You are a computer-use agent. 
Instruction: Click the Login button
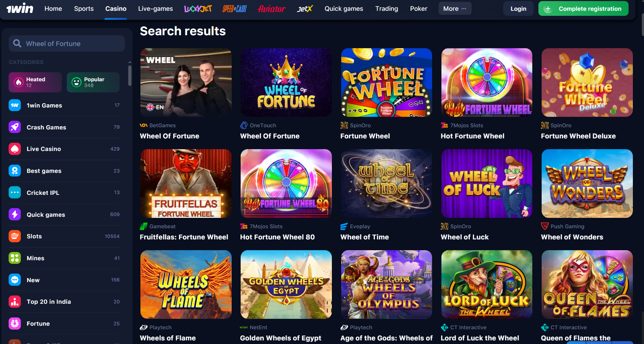[x=518, y=9]
